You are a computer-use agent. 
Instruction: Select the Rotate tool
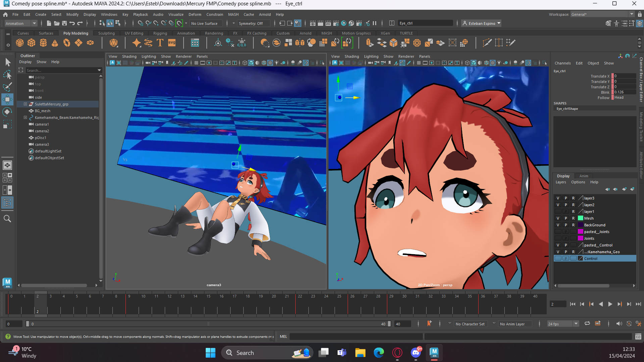(7, 112)
